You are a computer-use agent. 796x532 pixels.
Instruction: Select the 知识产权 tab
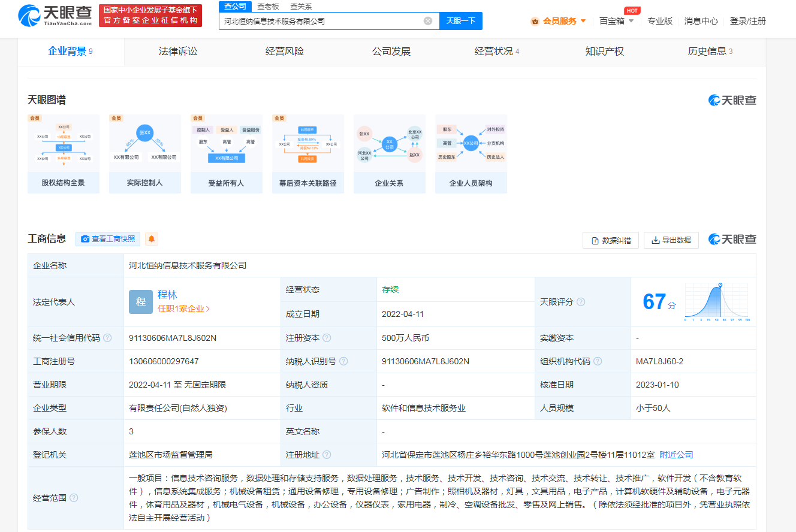pos(605,52)
